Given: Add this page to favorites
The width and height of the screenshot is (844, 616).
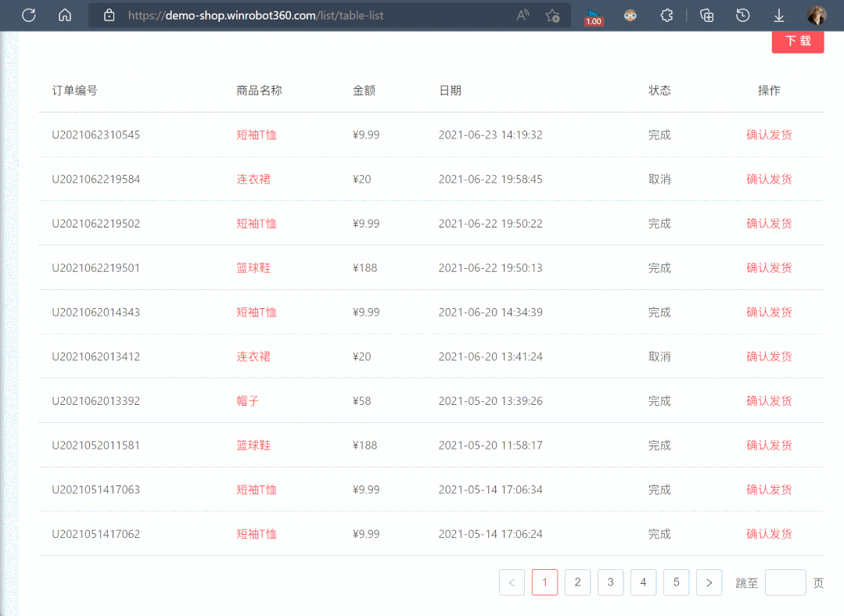Looking at the screenshot, I should point(552,15).
